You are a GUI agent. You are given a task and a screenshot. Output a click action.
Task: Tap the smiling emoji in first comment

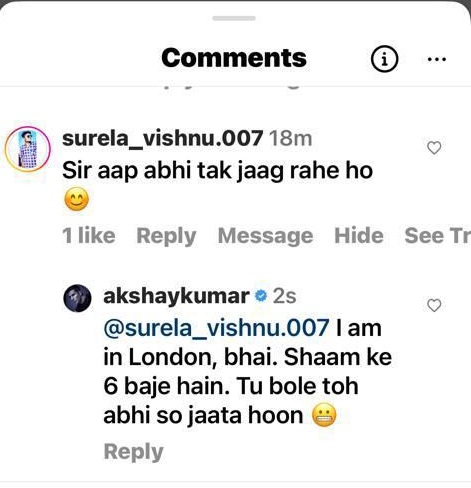[76, 199]
